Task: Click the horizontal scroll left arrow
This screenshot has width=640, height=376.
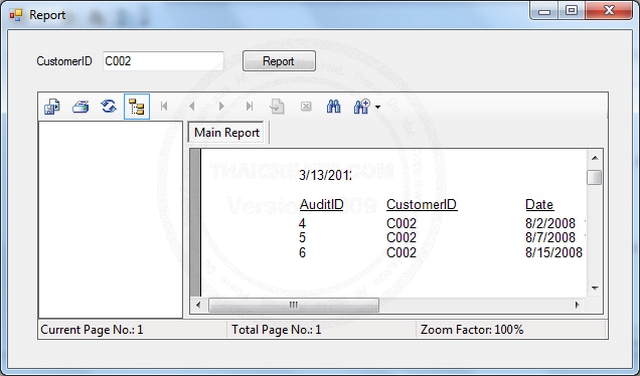Action: 198,305
